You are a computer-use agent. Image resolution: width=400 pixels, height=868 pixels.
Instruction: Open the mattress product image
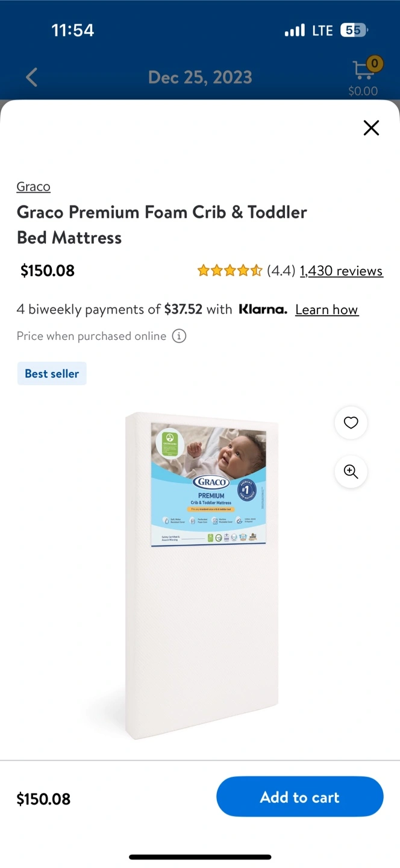click(x=202, y=576)
